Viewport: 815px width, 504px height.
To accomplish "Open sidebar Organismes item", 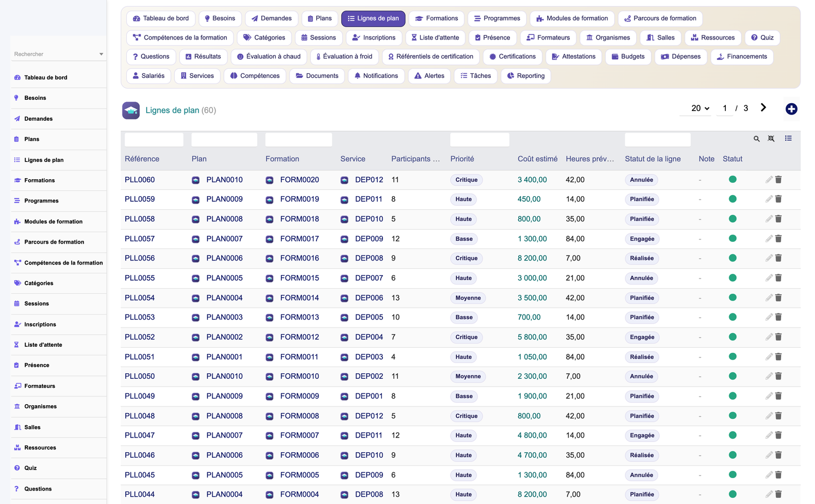I will coord(59,406).
